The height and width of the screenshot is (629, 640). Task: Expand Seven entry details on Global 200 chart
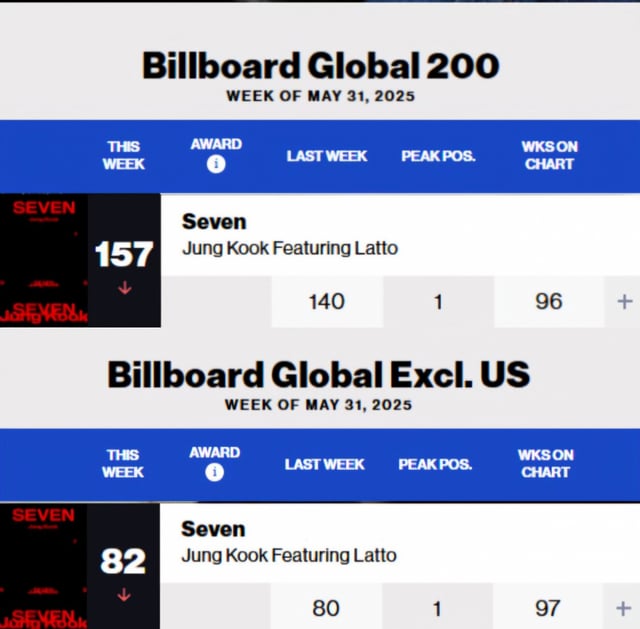(624, 302)
